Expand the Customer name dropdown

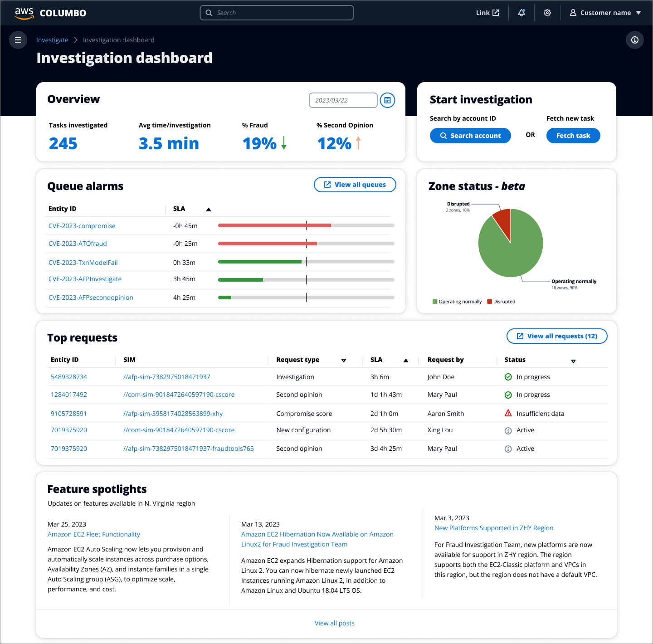click(638, 13)
